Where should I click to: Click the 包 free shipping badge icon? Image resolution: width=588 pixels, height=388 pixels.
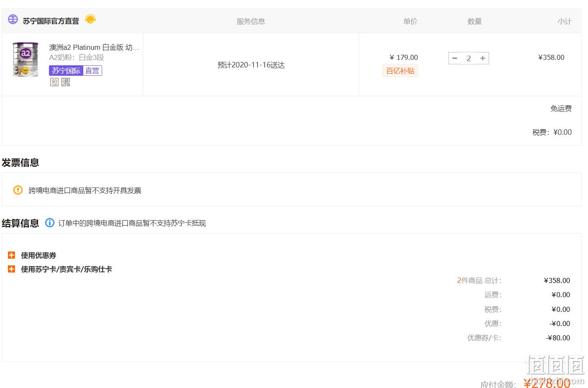pyautogui.click(x=54, y=82)
